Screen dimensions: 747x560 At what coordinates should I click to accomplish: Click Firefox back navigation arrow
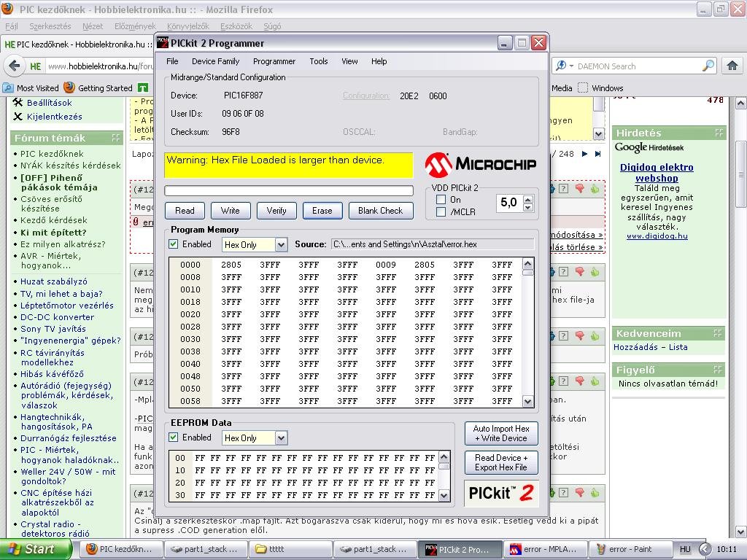tap(15, 66)
